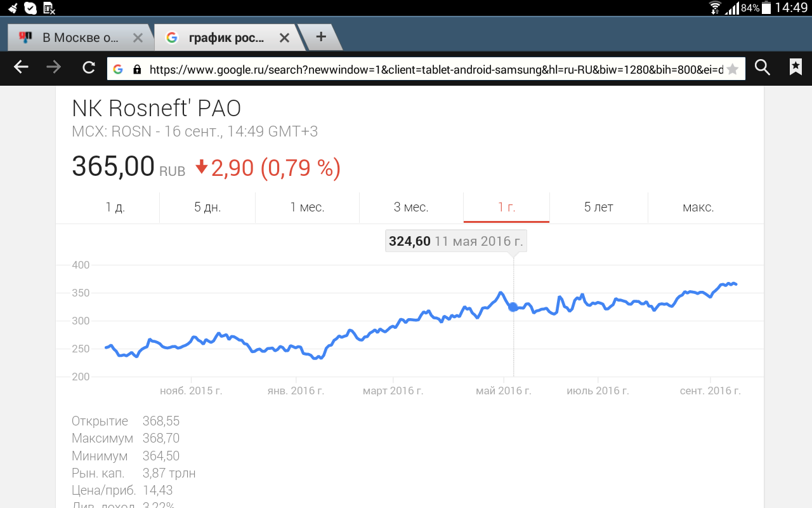Viewport: 812px width, 508px height.
Task: Click the 'сент. 2016 г.' axis label
Action: coord(710,391)
